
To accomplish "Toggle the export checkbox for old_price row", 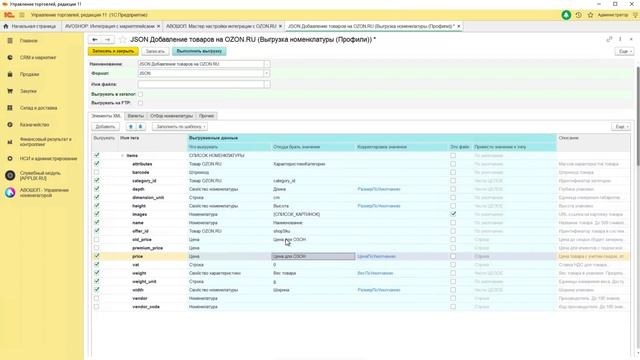I will 96,240.
